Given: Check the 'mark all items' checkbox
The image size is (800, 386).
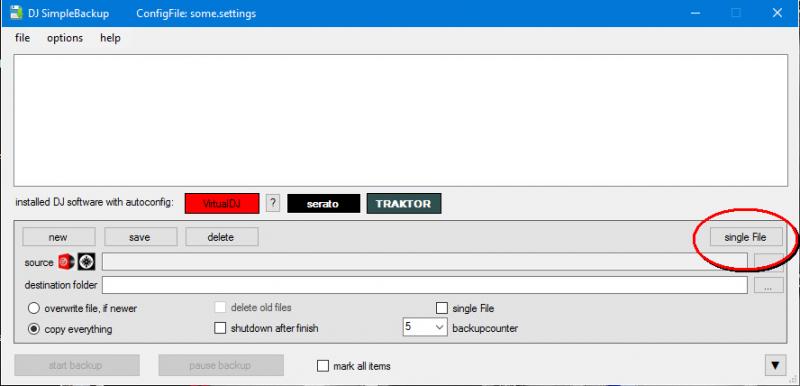Looking at the screenshot, I should tap(322, 366).
